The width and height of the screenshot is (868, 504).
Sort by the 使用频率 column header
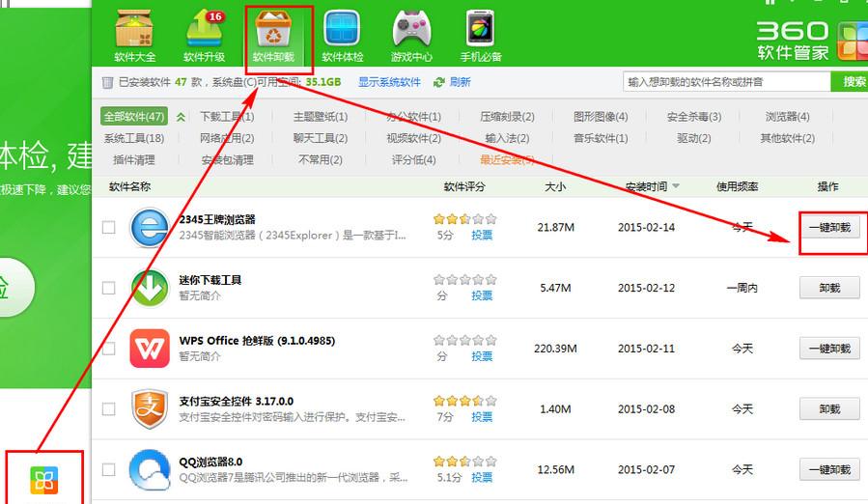click(x=737, y=186)
